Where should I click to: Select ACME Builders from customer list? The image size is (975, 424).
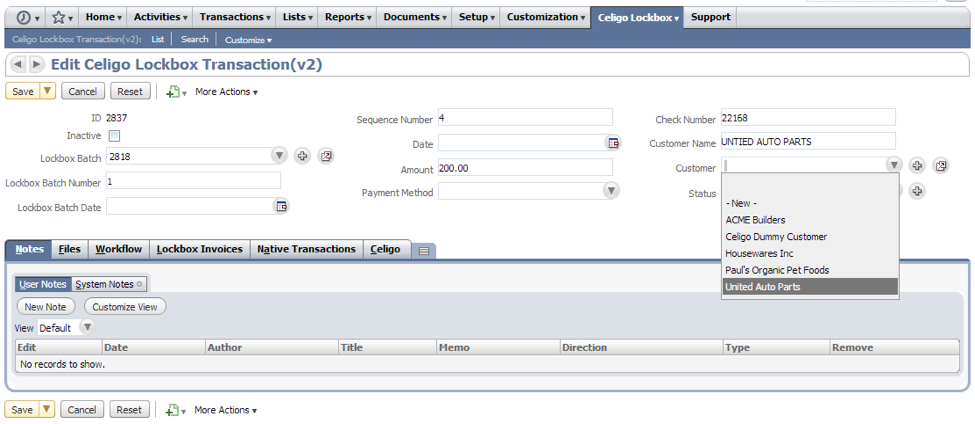pyautogui.click(x=810, y=219)
